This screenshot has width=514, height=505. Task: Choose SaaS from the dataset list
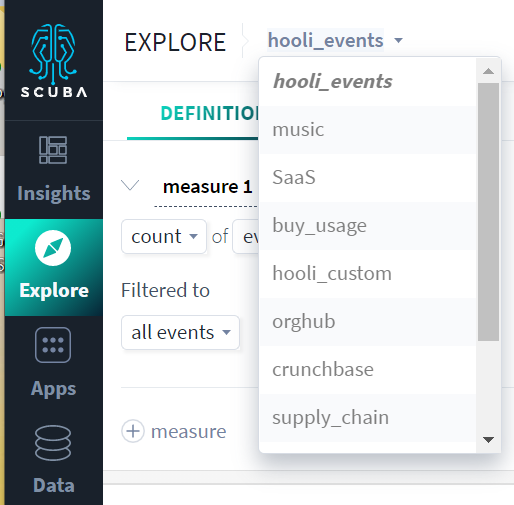point(368,178)
